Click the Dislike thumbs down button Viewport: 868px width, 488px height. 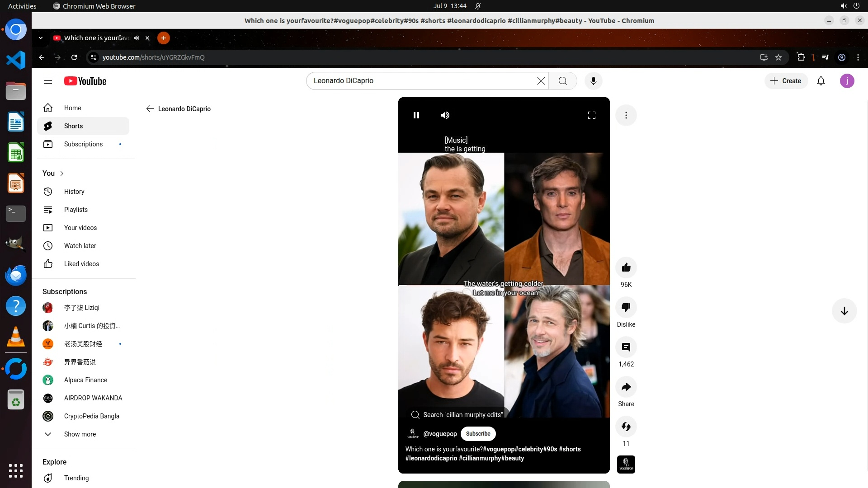tap(626, 307)
